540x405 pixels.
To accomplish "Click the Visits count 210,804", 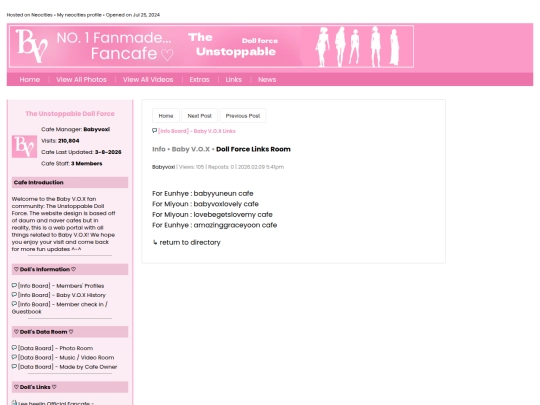I will pos(69,141).
